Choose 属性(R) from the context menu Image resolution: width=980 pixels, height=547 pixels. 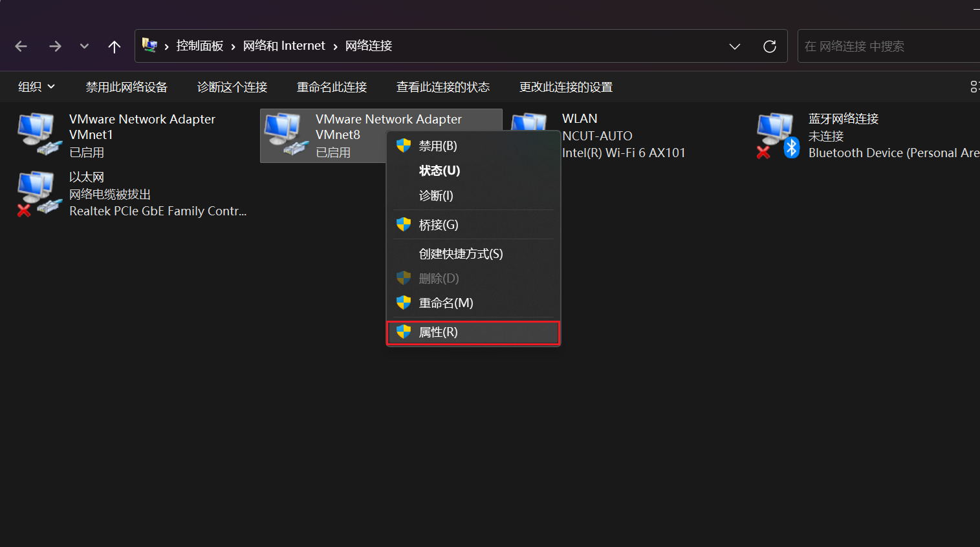[474, 332]
